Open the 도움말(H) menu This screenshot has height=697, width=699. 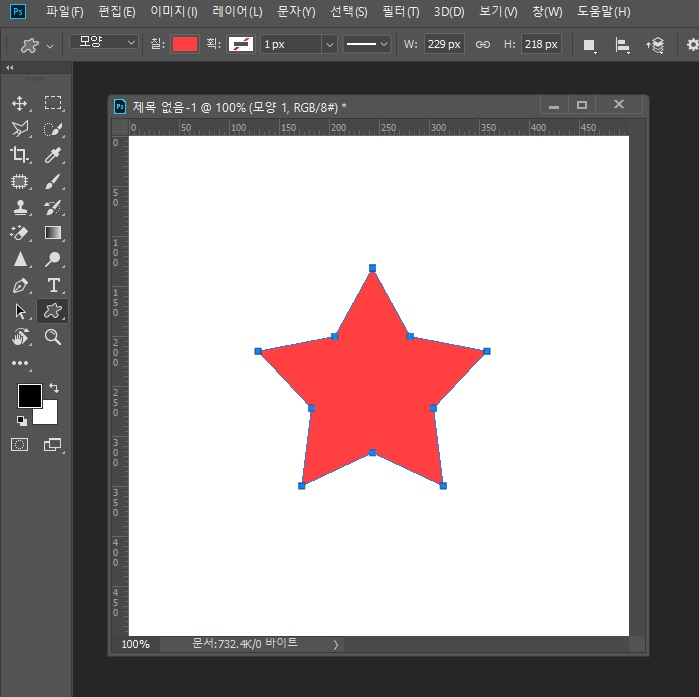[x=604, y=11]
